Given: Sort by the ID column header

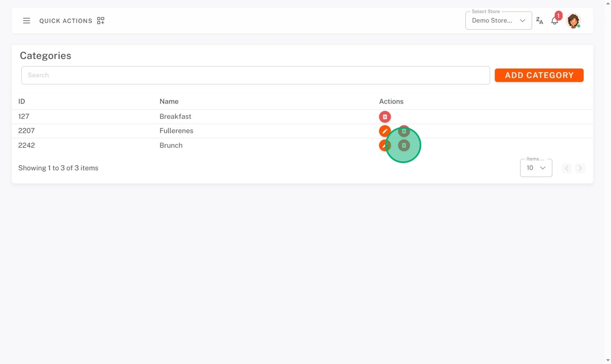Looking at the screenshot, I should coord(21,101).
